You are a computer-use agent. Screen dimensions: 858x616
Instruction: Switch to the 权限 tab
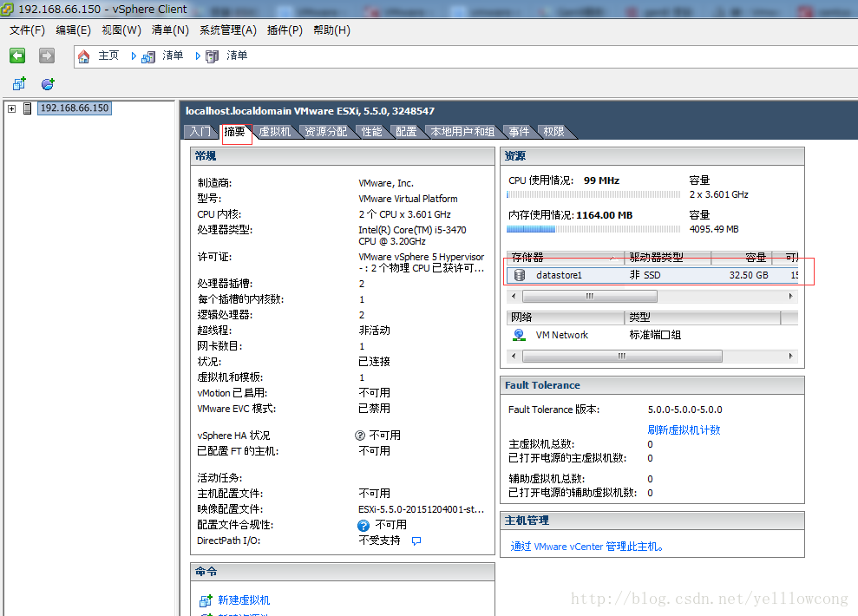click(553, 132)
